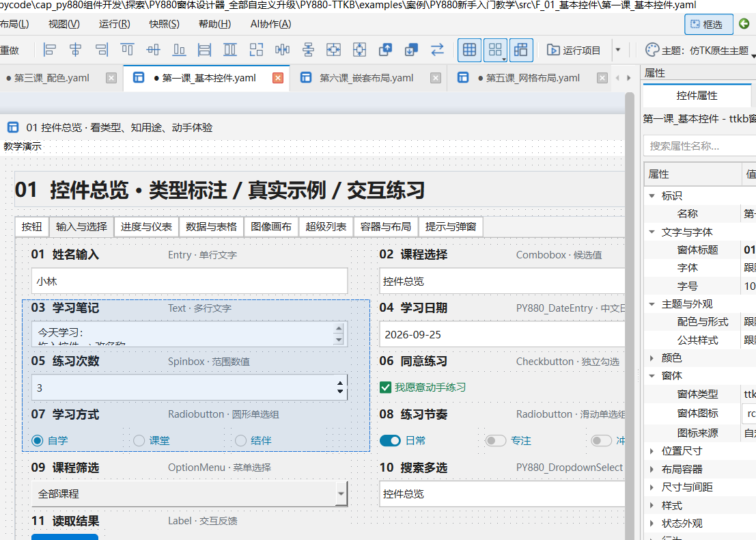The image size is (756, 540).
Task: Collapse the 窗体 property group
Action: 652,376
